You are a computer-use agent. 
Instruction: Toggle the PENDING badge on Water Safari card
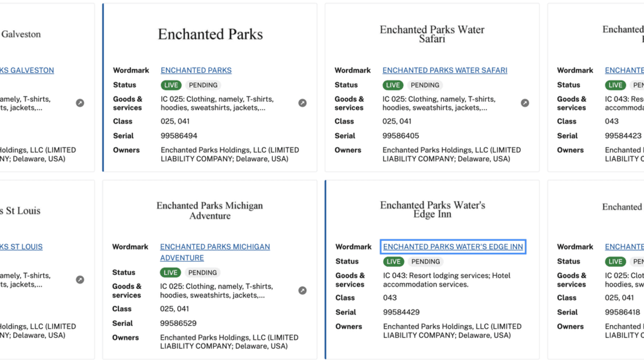425,85
